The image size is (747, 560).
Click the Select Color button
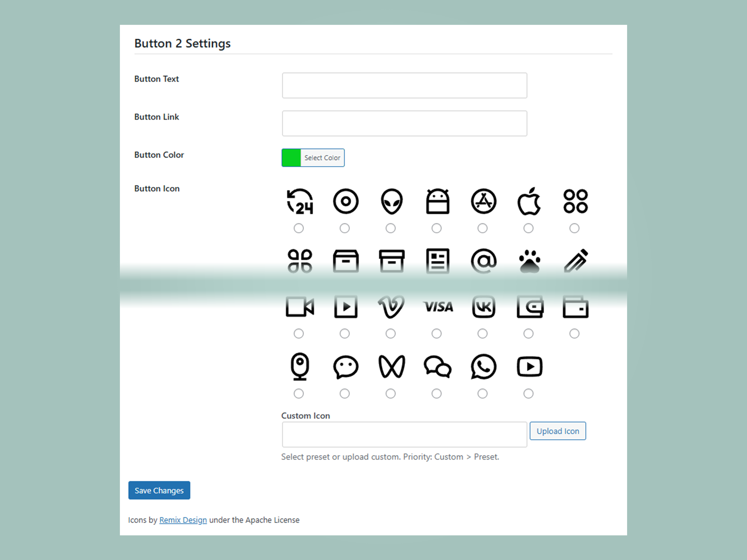point(322,158)
